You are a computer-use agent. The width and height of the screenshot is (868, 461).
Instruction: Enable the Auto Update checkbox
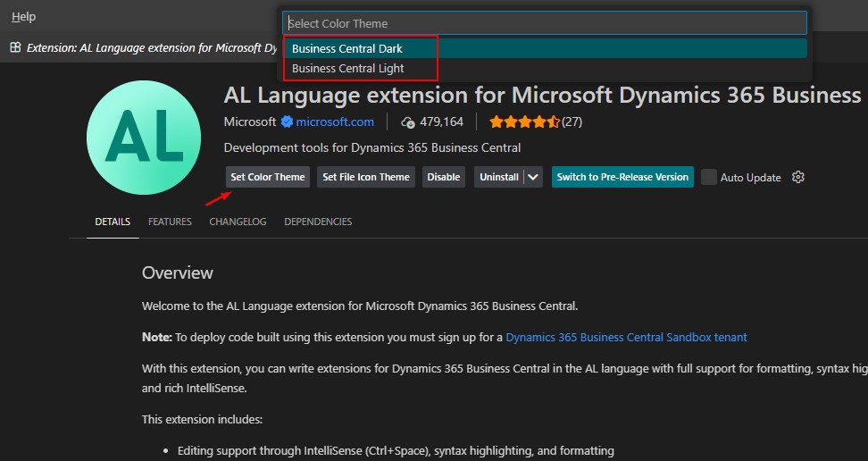(709, 177)
